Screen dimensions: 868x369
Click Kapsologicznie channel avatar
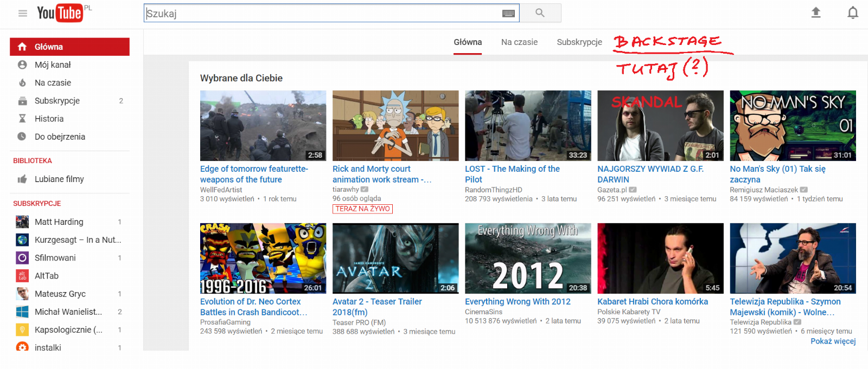pos(22,329)
